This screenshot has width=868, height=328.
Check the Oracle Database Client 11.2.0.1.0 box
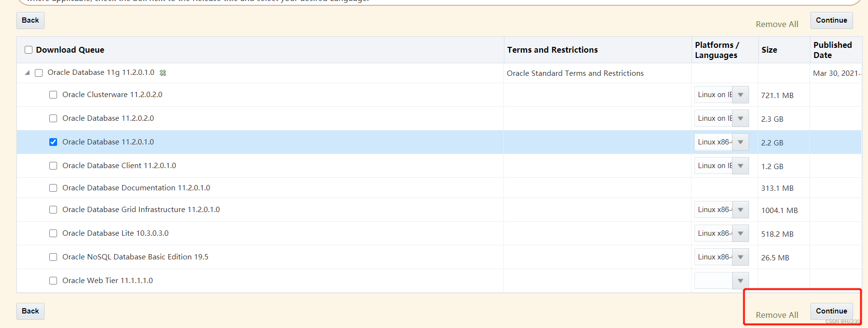coord(53,166)
